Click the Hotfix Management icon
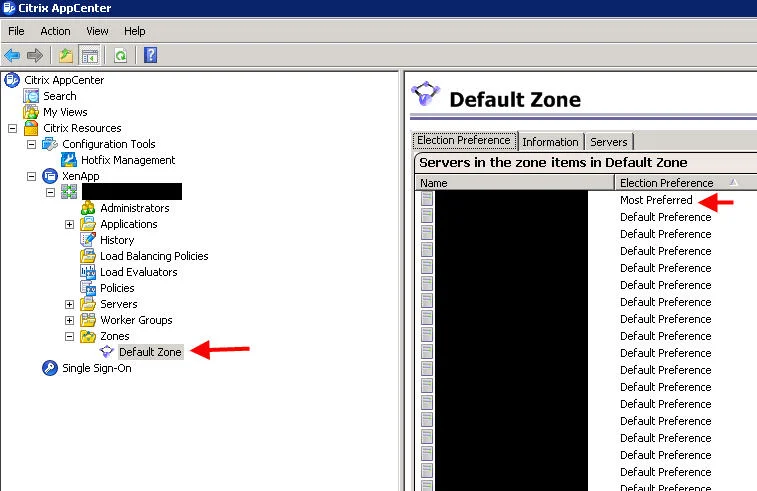 [x=69, y=160]
